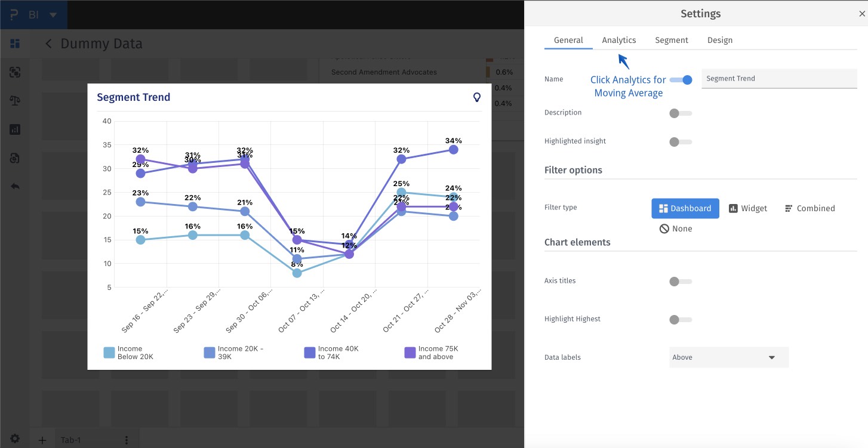Screen dimensions: 868x448
Task: Click the plus icon to add tab
Action: pyautogui.click(x=42, y=440)
